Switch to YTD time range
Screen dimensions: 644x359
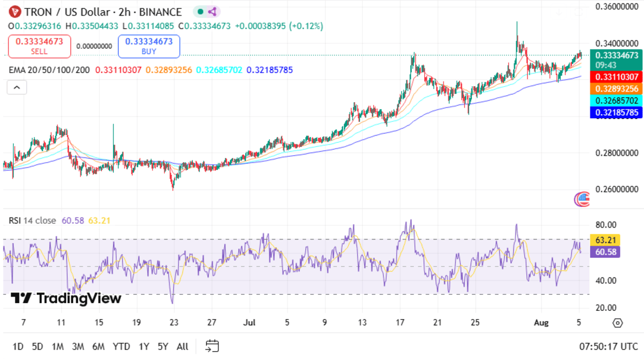[x=121, y=347]
